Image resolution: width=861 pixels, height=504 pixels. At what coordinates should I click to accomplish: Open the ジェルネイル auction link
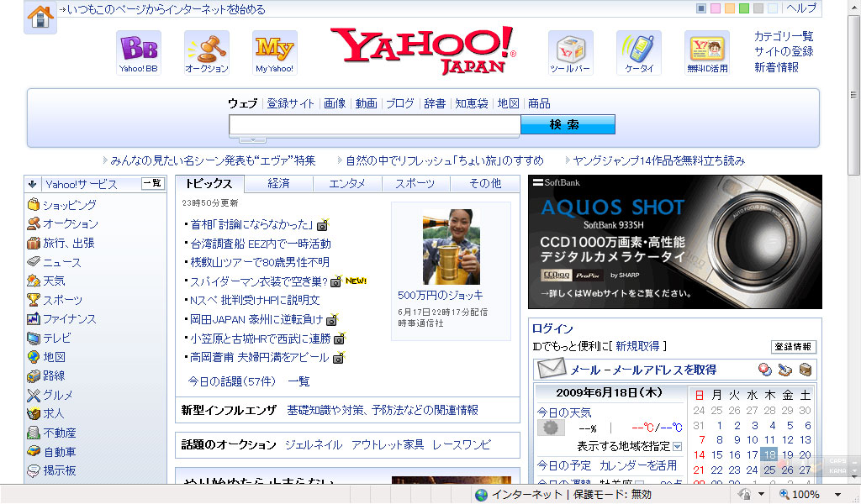coord(314,444)
